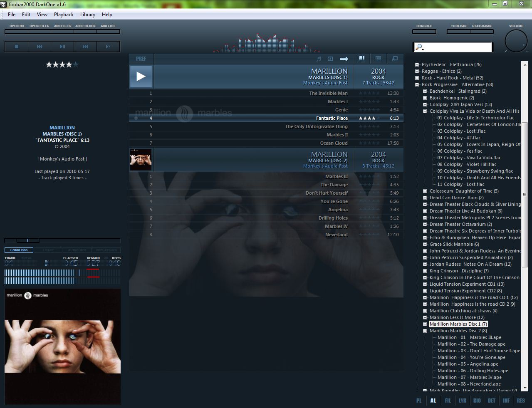This screenshot has width=532, height=408.
Task: Set rating using stars under the transport bar
Action: pos(62,64)
